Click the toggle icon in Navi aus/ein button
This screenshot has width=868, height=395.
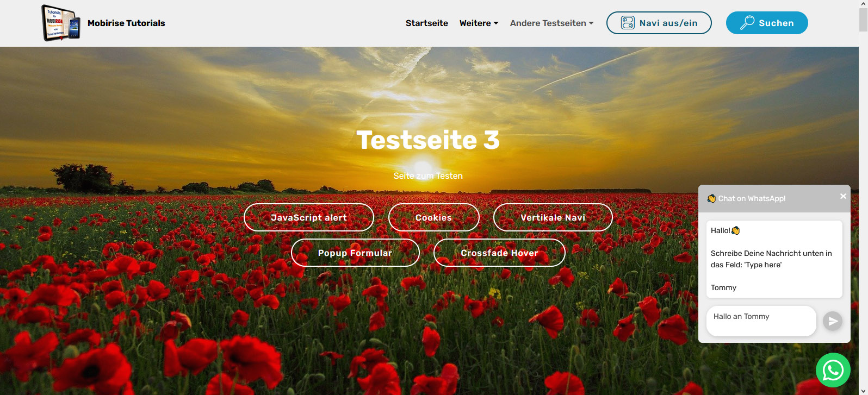pyautogui.click(x=628, y=23)
